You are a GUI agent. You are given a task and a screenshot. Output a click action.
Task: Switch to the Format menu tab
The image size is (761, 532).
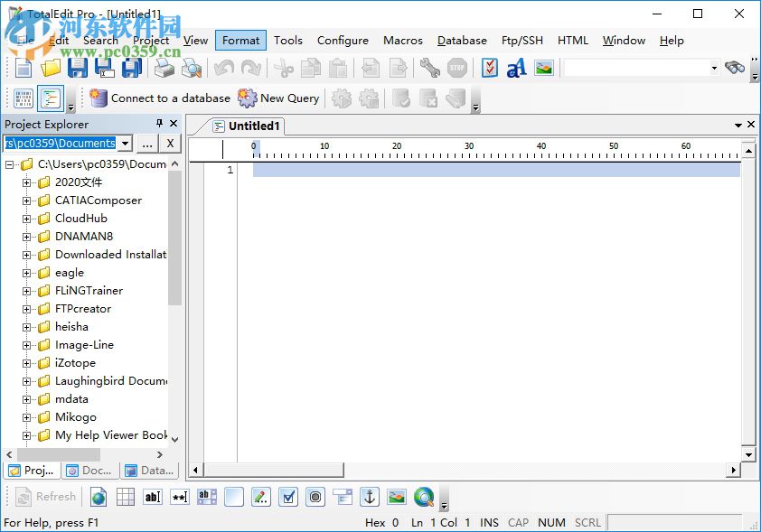240,40
